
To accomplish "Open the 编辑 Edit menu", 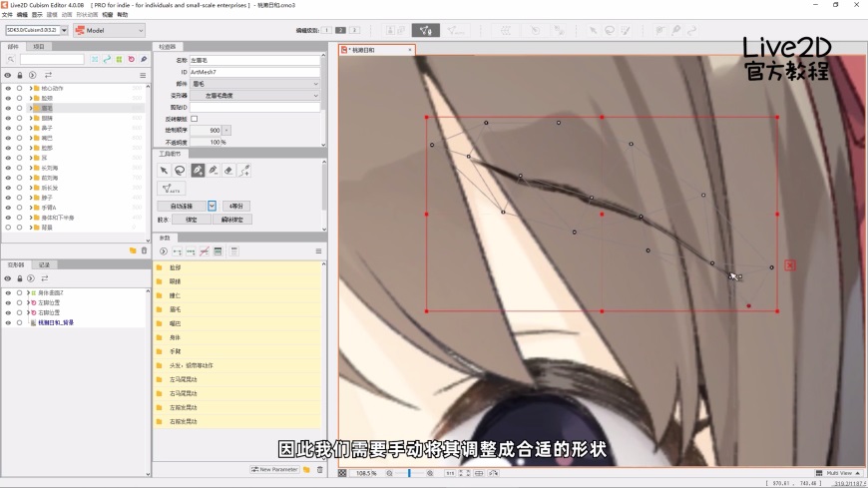I will point(22,15).
